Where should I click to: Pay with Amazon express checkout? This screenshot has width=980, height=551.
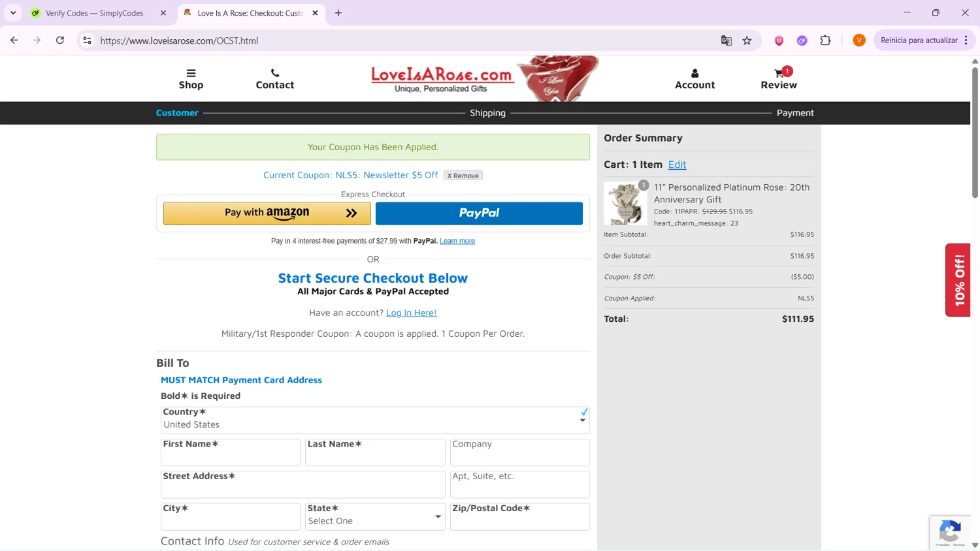click(267, 213)
